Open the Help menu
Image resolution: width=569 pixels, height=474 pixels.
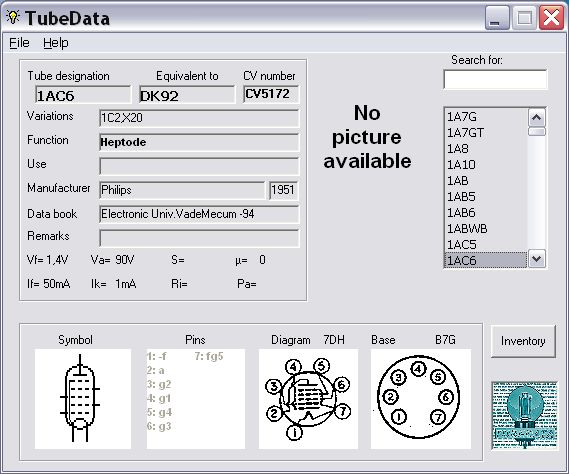point(56,43)
